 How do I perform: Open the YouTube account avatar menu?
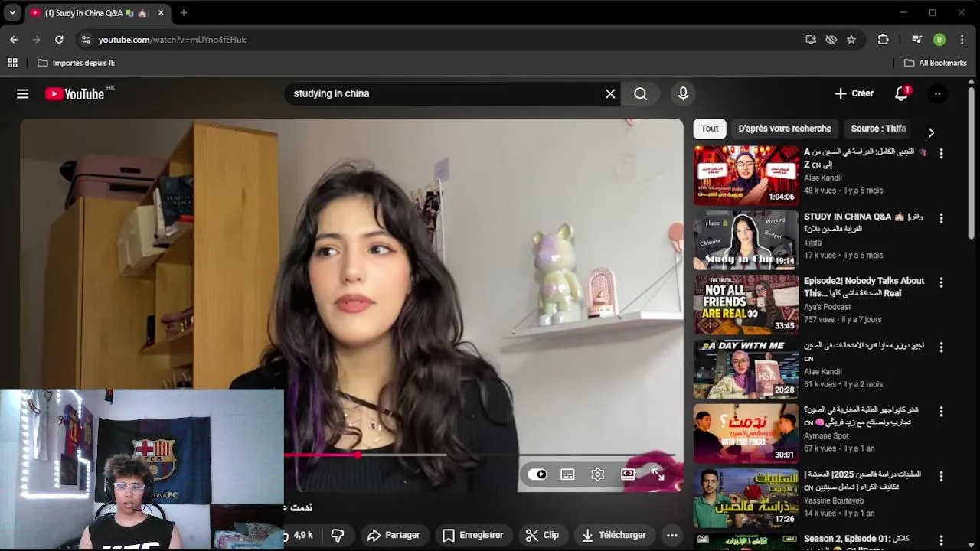(937, 93)
